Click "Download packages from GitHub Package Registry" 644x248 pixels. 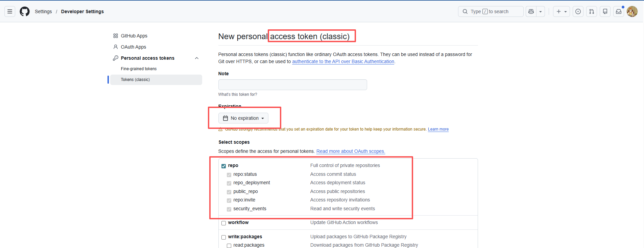[x=364, y=245]
